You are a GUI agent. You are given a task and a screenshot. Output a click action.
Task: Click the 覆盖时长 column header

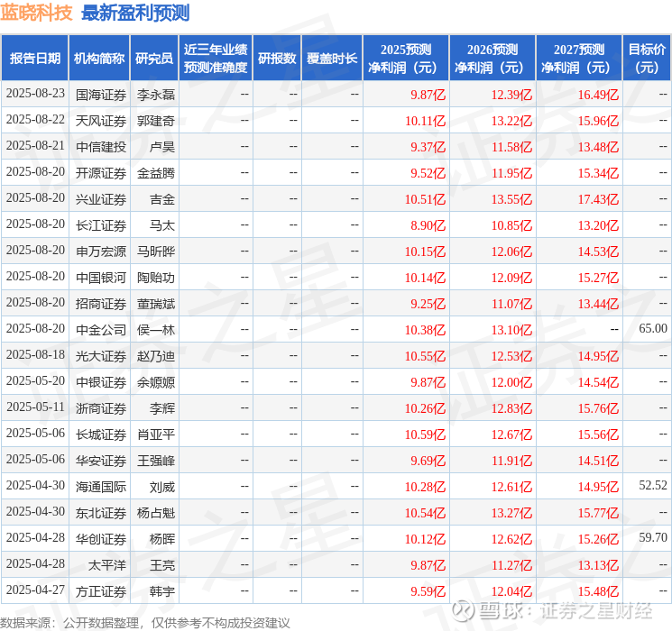[332, 59]
